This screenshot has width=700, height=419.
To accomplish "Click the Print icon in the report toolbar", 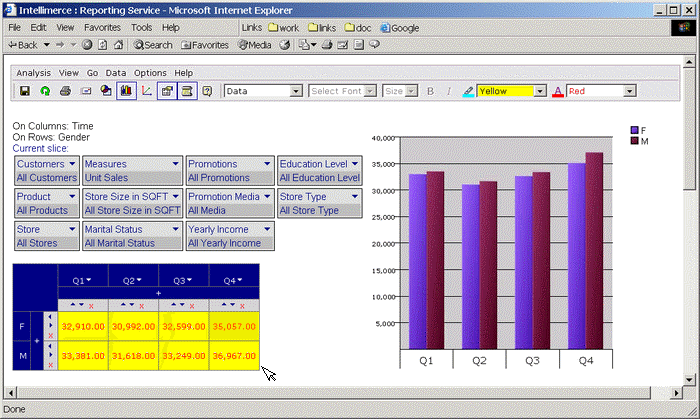I will (x=65, y=91).
